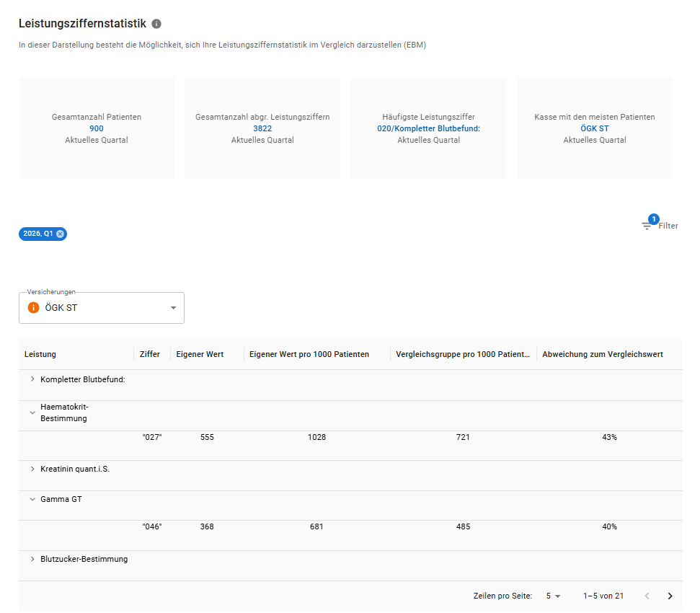700x613 pixels.
Task: Click the Eigener Wert column header
Action: tap(200, 354)
